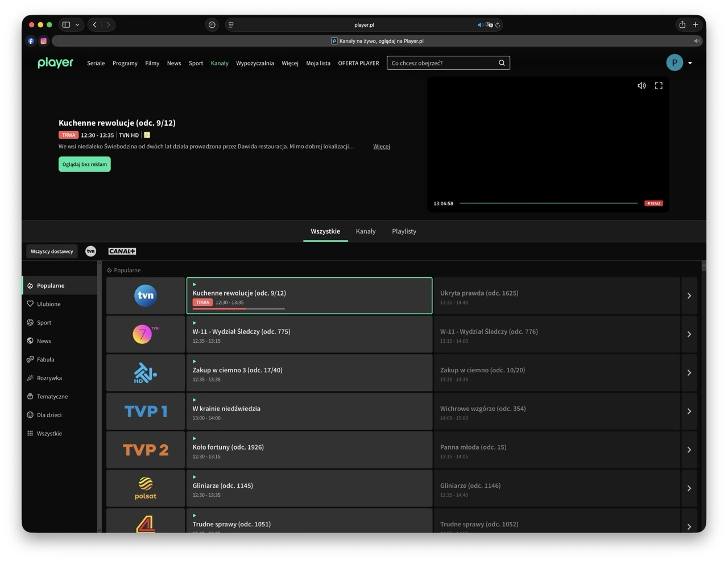
Task: Mute the video player volume
Action: point(642,86)
